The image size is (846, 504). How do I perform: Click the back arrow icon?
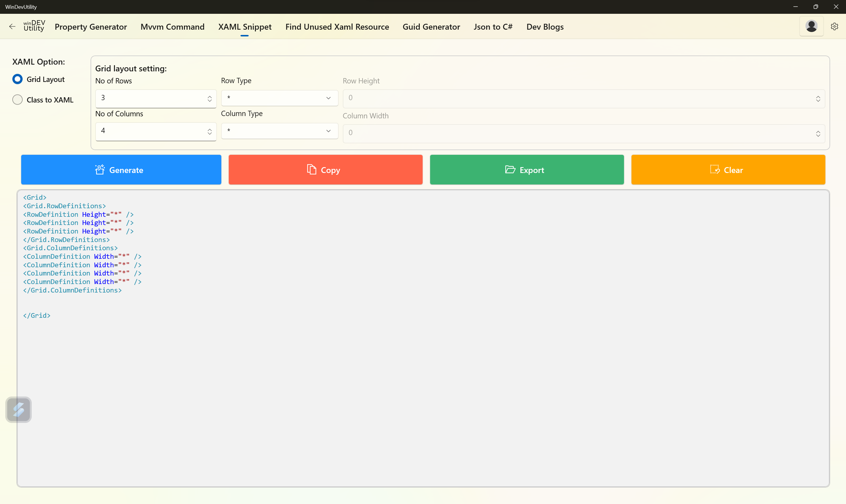(x=12, y=26)
